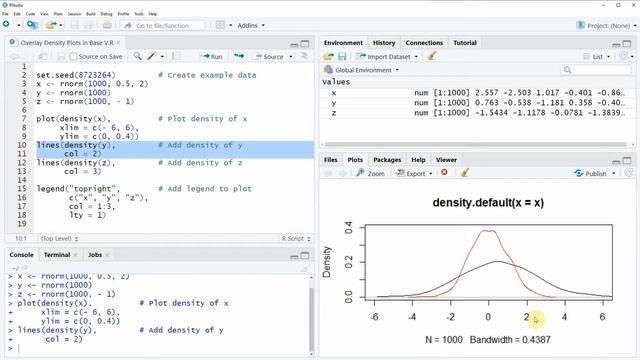Click the Save current document icon in main toolbar

point(74,25)
